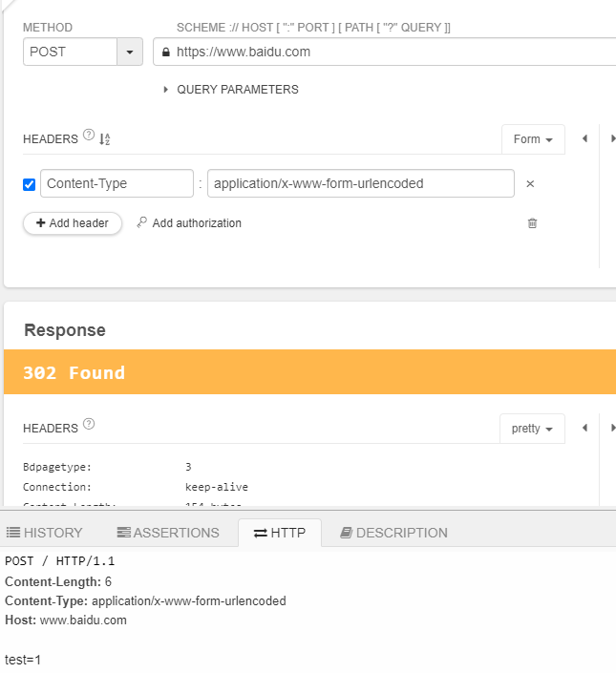Switch to the Description tab

pos(393,533)
